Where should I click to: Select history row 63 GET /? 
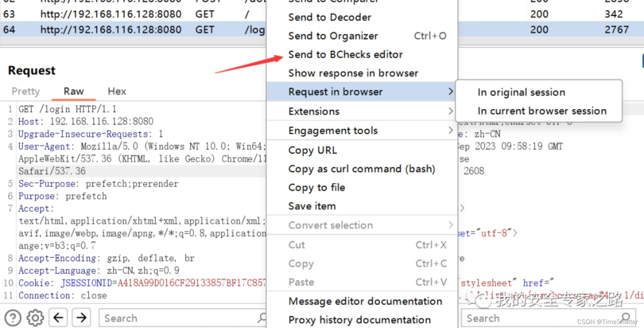coord(133,14)
